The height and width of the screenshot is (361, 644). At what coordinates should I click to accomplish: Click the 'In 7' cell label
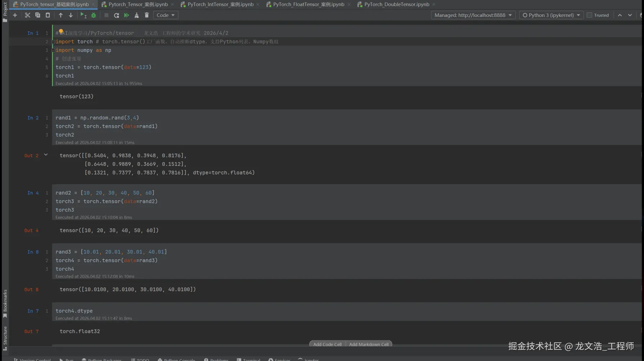coord(33,311)
